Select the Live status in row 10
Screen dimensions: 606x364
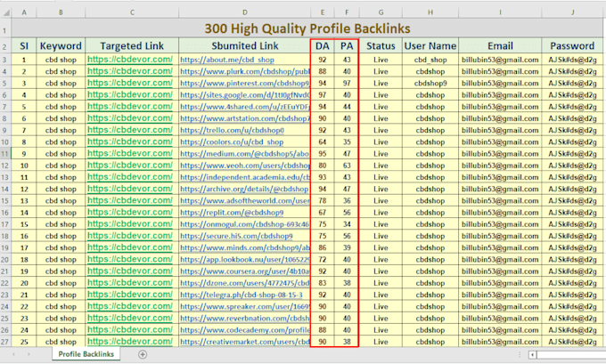(381, 142)
